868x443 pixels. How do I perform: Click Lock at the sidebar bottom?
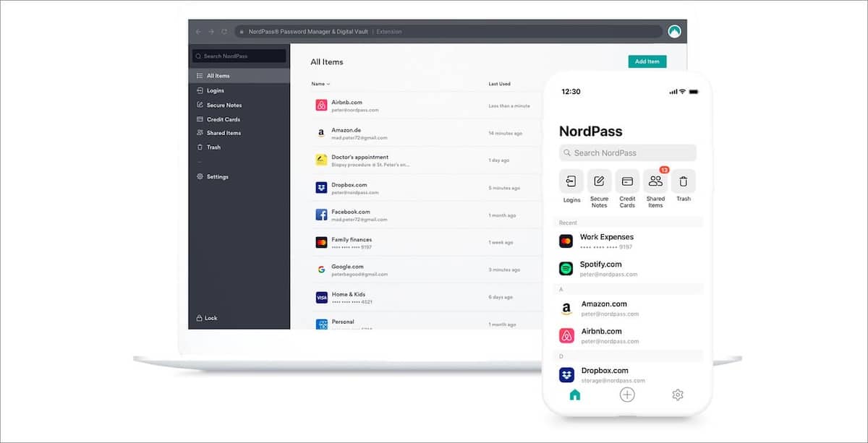(207, 318)
